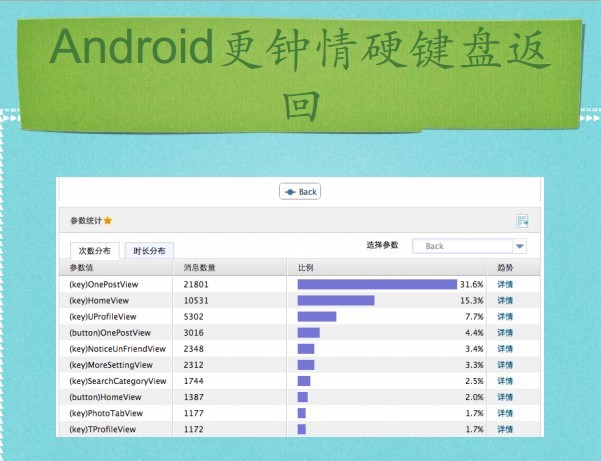The height and width of the screenshot is (461, 601).
Task: Select the (key)TProfileView parameter name
Action: 102,429
